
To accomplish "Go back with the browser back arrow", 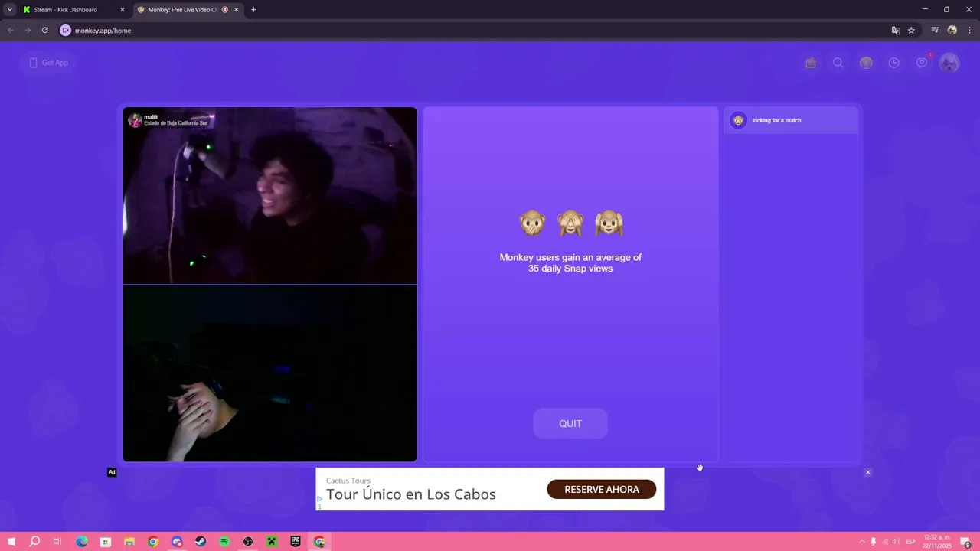I will (11, 31).
